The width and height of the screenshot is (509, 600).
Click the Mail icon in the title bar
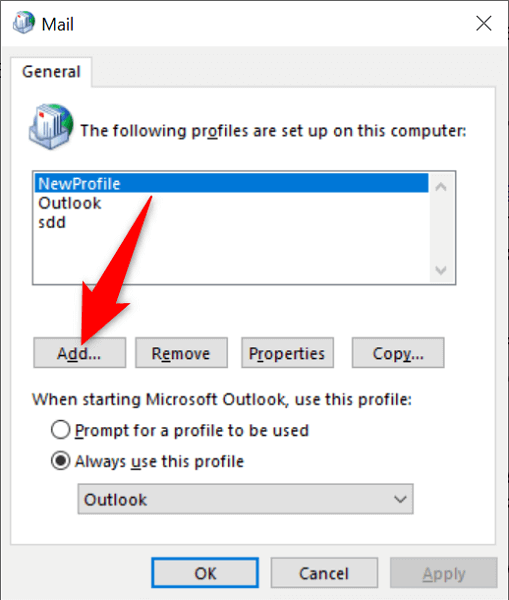[x=24, y=23]
